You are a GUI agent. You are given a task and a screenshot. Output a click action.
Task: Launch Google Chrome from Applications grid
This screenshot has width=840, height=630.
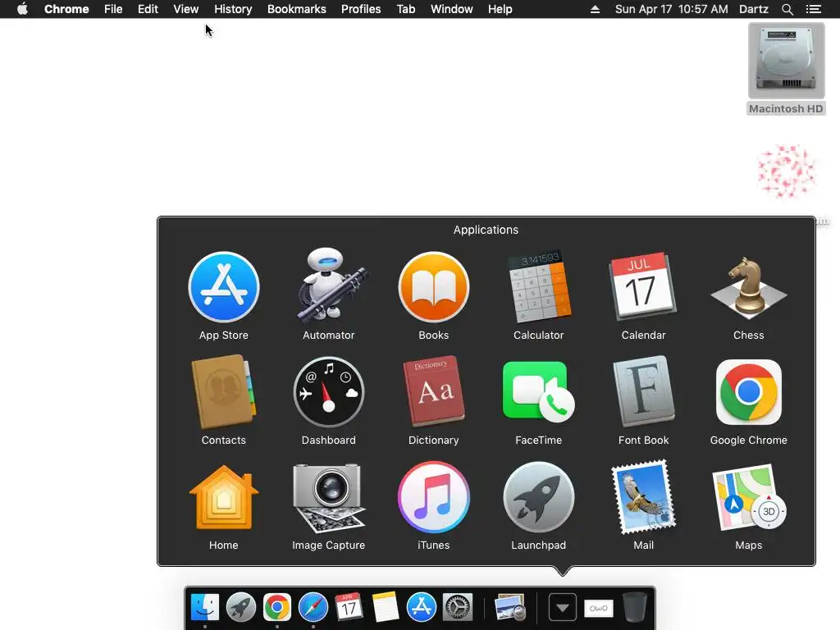click(x=748, y=392)
